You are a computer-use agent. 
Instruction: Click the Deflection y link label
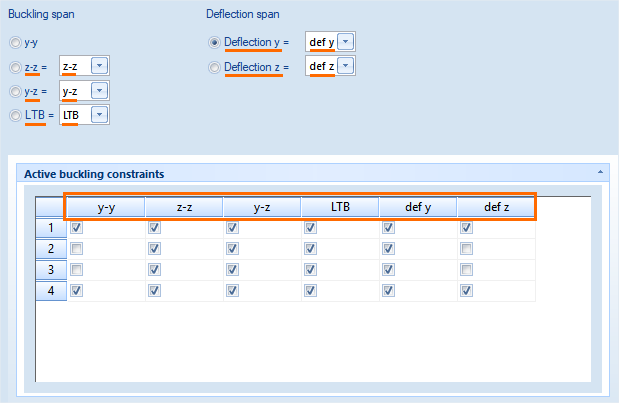(255, 43)
